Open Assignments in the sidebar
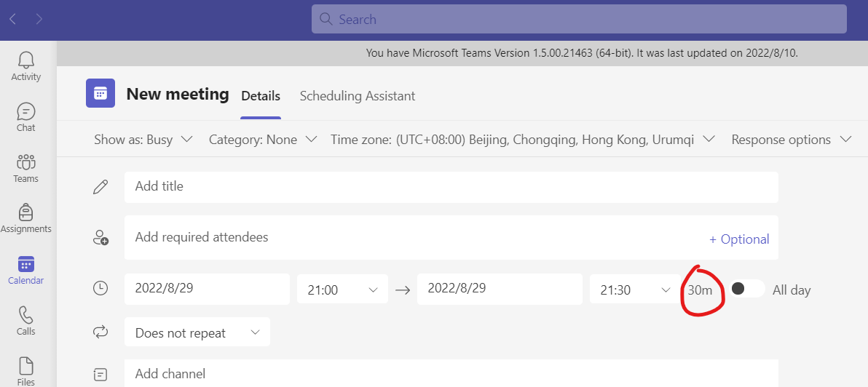Image resolution: width=868 pixels, height=387 pixels. pos(26,219)
